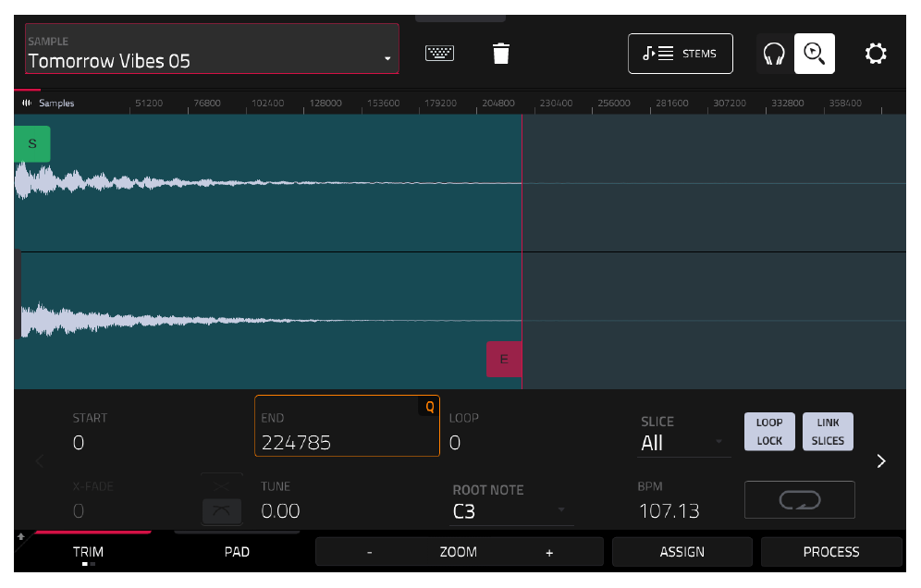Click the 102400 ruler label
The height and width of the screenshot is (588, 921).
[x=268, y=103]
